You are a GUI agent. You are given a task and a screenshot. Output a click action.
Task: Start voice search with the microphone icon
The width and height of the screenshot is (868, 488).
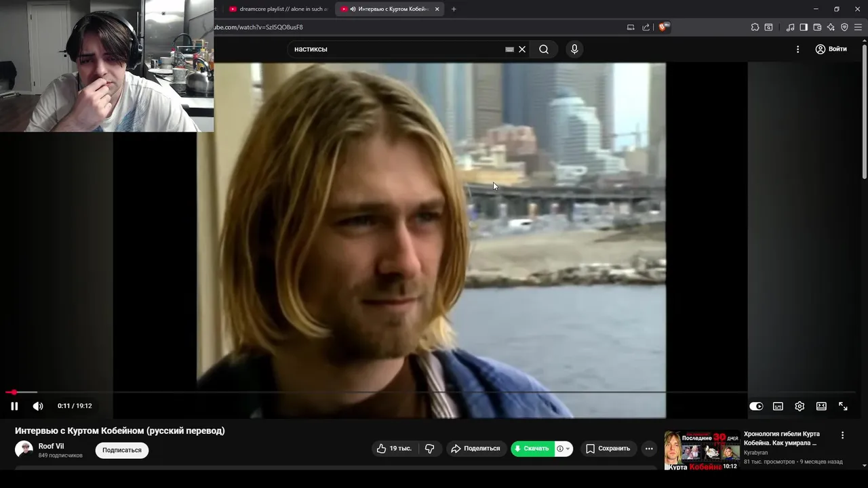click(x=574, y=49)
